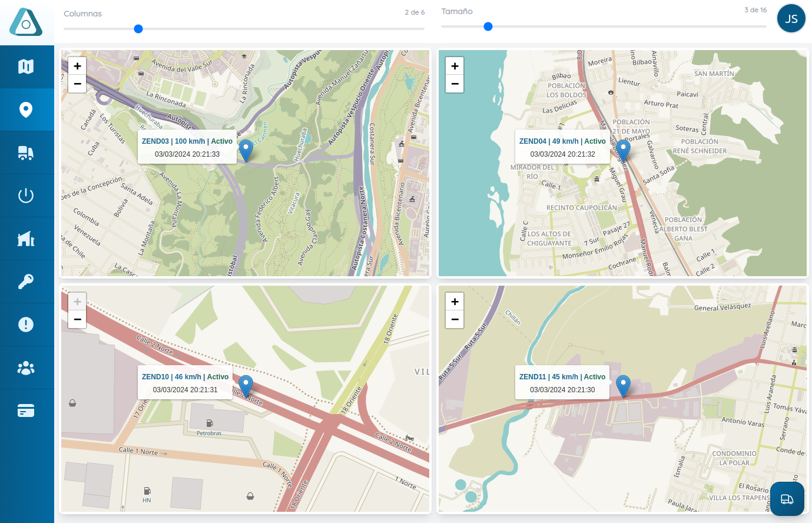This screenshot has height=523, width=812.
Task: Open alerts via exclamation icon
Action: (26, 325)
